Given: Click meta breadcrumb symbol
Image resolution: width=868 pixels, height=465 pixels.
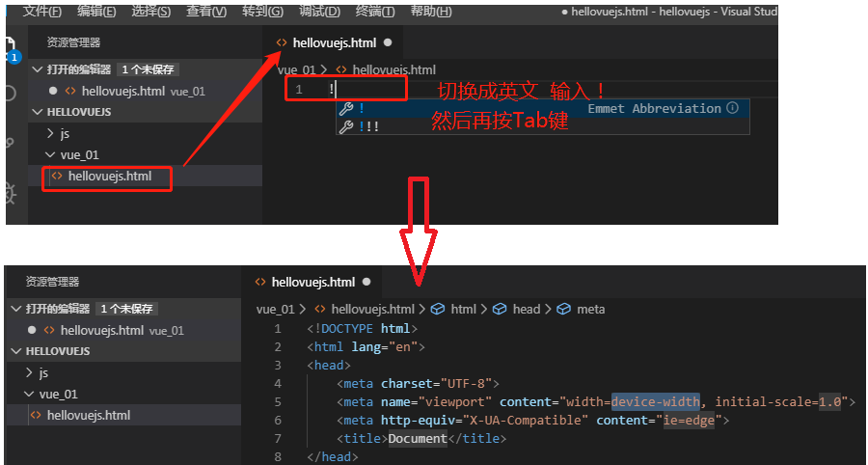Looking at the screenshot, I should pos(590,310).
